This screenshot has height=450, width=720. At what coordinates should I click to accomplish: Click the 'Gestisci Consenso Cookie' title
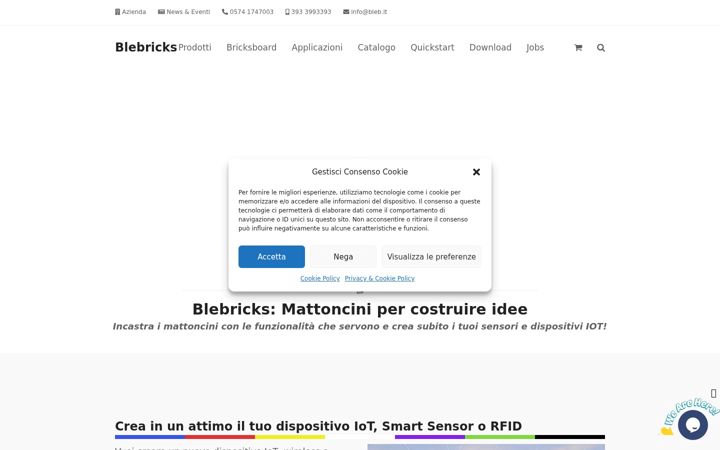(360, 172)
